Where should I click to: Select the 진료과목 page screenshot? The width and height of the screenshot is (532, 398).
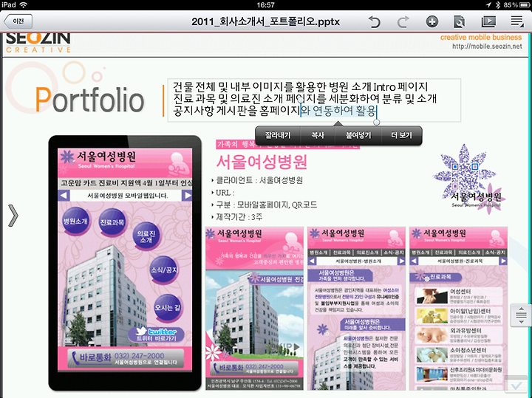coord(458,309)
